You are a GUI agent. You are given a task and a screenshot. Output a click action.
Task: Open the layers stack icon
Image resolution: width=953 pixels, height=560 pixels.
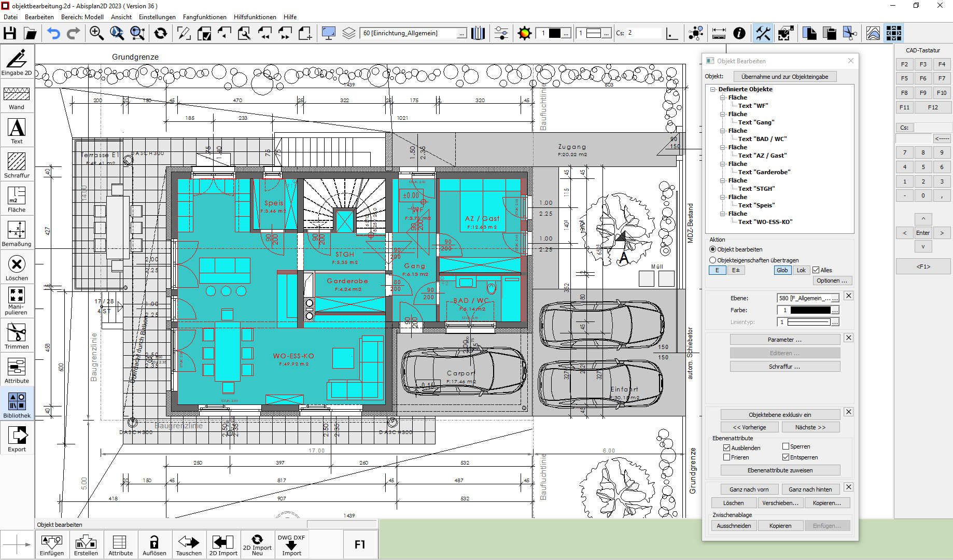click(349, 33)
